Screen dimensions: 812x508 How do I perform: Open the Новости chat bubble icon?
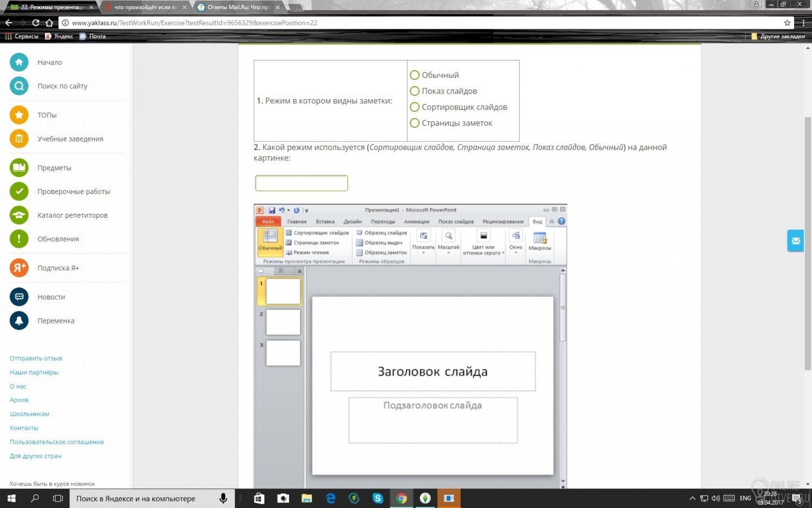[x=19, y=297]
